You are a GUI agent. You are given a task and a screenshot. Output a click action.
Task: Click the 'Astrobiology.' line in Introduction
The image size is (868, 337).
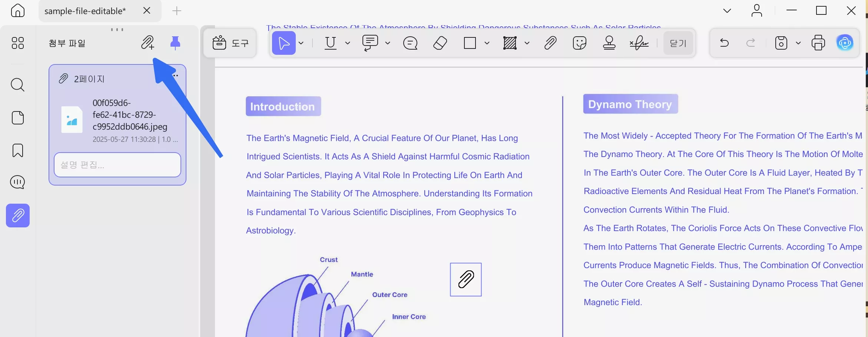tap(271, 230)
